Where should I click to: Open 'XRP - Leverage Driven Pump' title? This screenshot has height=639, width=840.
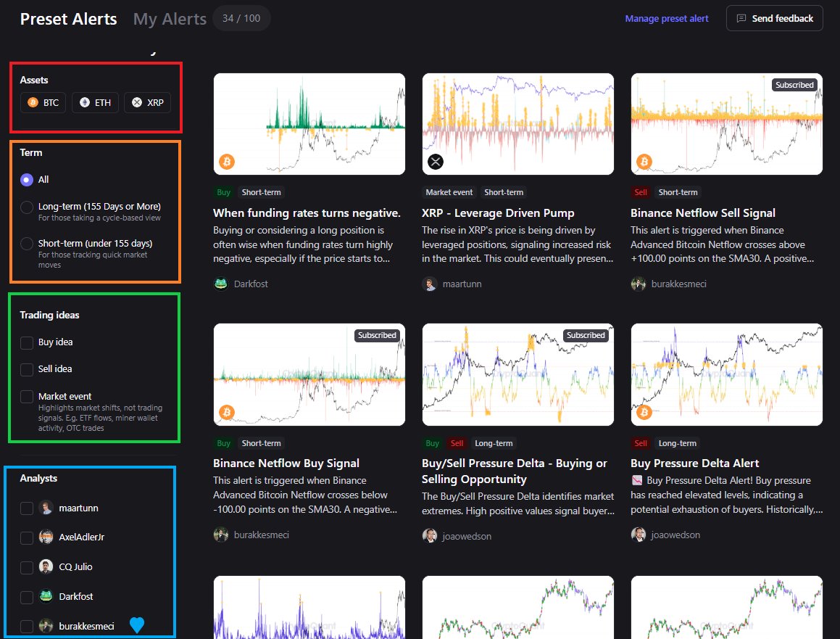[498, 213]
